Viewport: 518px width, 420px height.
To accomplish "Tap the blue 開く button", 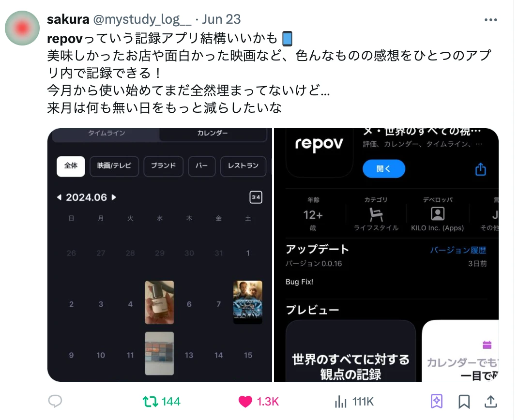I will tap(383, 169).
